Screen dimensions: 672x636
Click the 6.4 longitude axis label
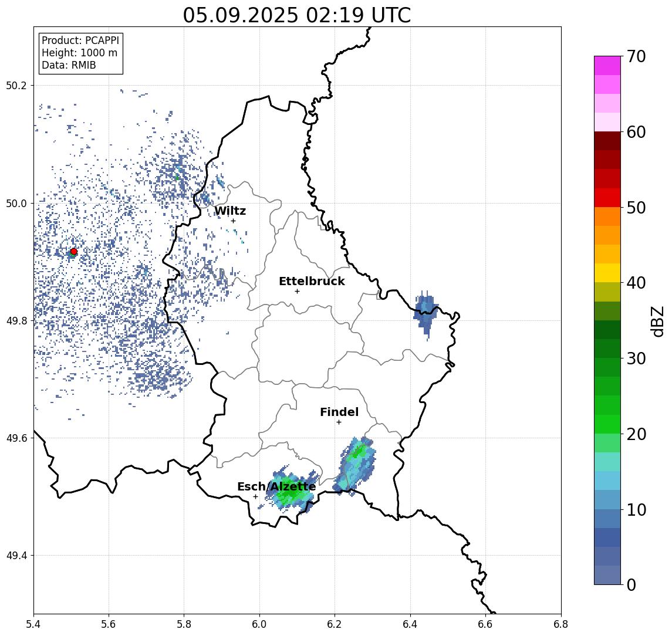tap(410, 624)
